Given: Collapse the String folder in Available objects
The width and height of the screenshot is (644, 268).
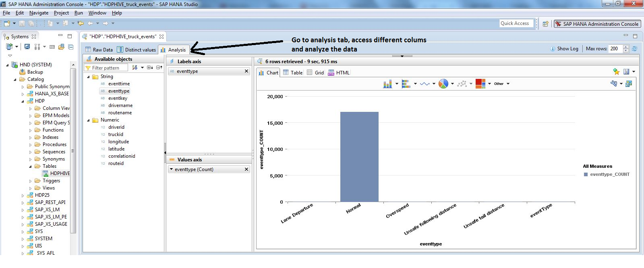Looking at the screenshot, I should click(89, 76).
